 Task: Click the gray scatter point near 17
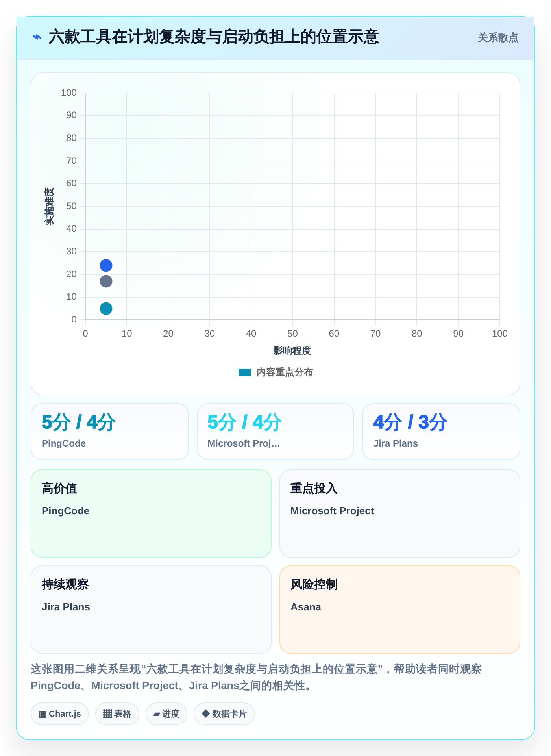tap(106, 282)
